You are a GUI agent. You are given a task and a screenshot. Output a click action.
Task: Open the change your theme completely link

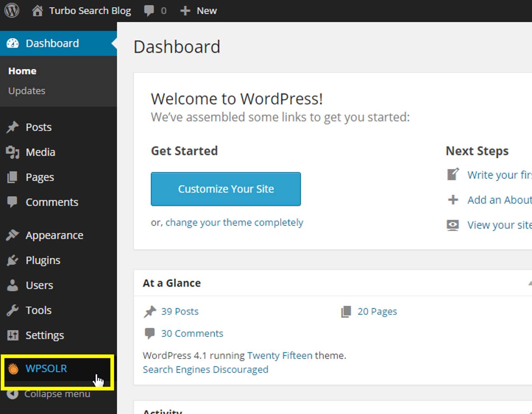pyautogui.click(x=234, y=222)
